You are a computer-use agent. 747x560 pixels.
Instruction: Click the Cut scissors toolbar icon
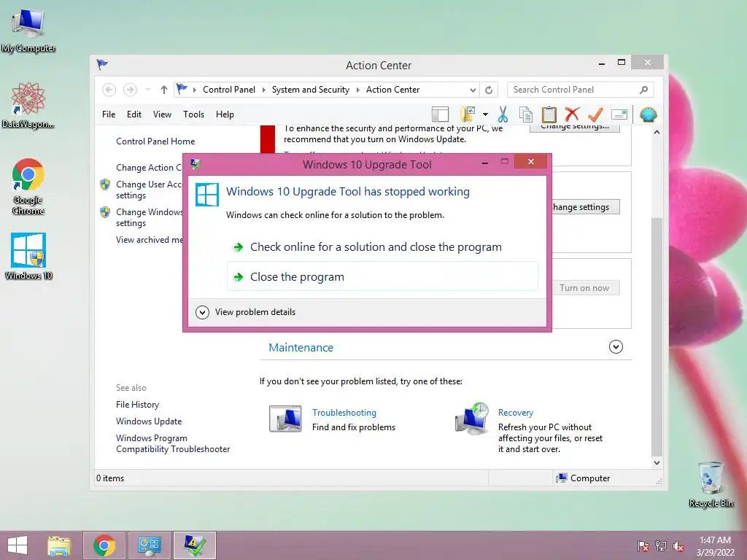tap(503, 114)
